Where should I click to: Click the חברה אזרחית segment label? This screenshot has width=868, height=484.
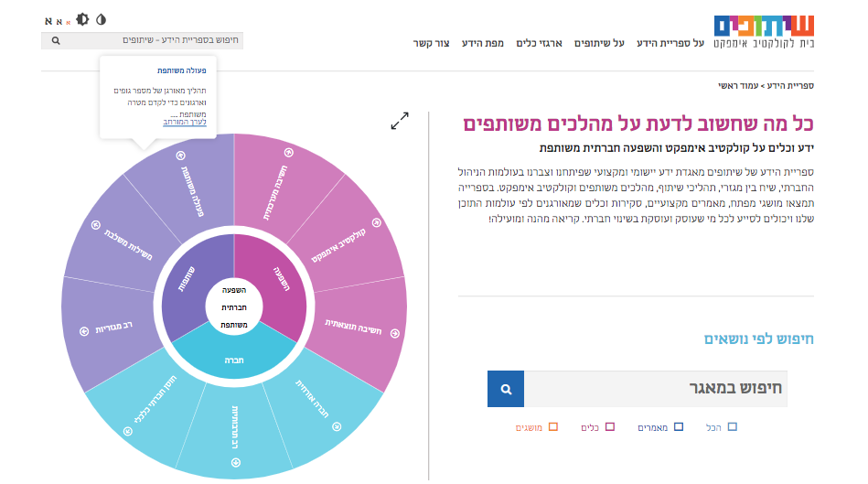(312, 399)
